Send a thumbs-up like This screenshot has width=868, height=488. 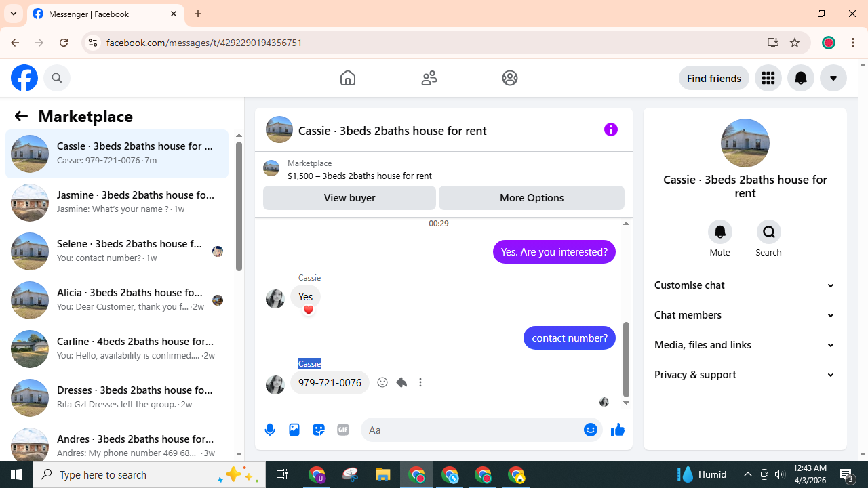pyautogui.click(x=618, y=430)
